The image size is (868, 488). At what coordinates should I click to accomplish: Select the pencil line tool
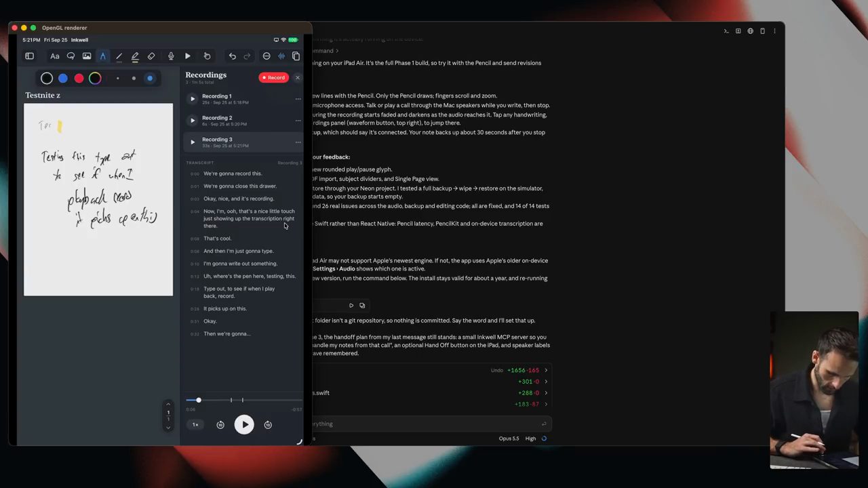click(119, 56)
